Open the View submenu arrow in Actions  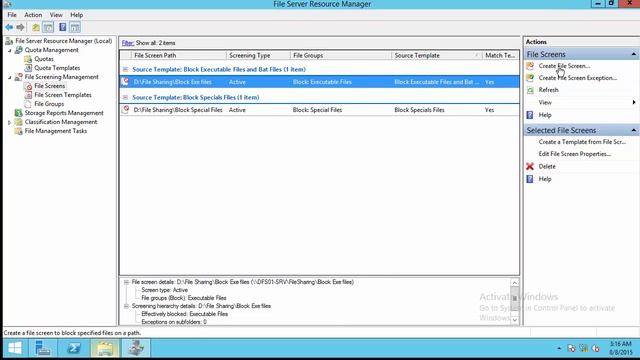tap(634, 102)
